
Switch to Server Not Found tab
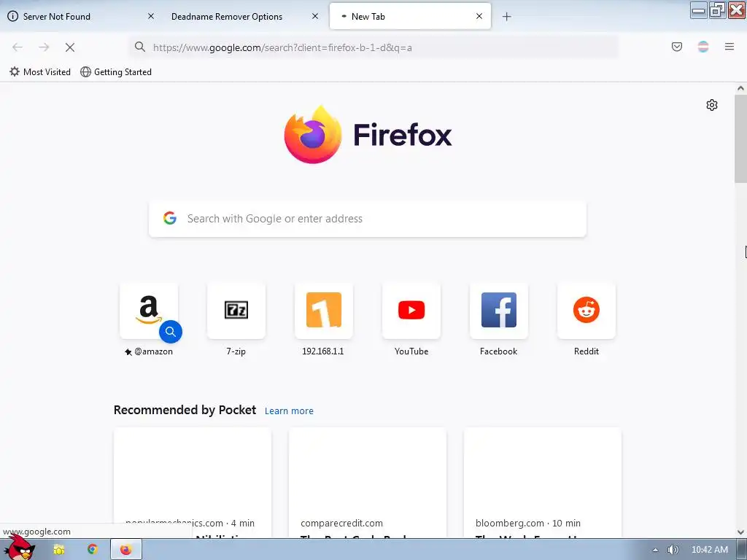pos(81,16)
